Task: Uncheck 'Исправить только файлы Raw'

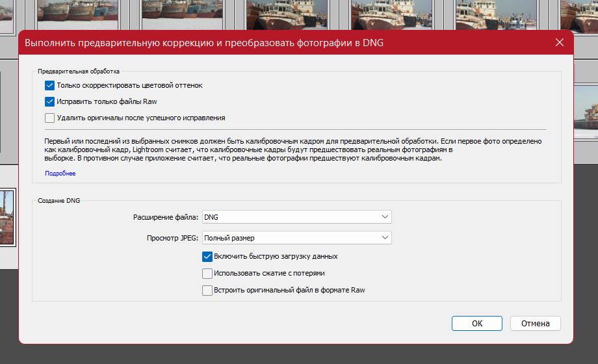Action: point(49,101)
